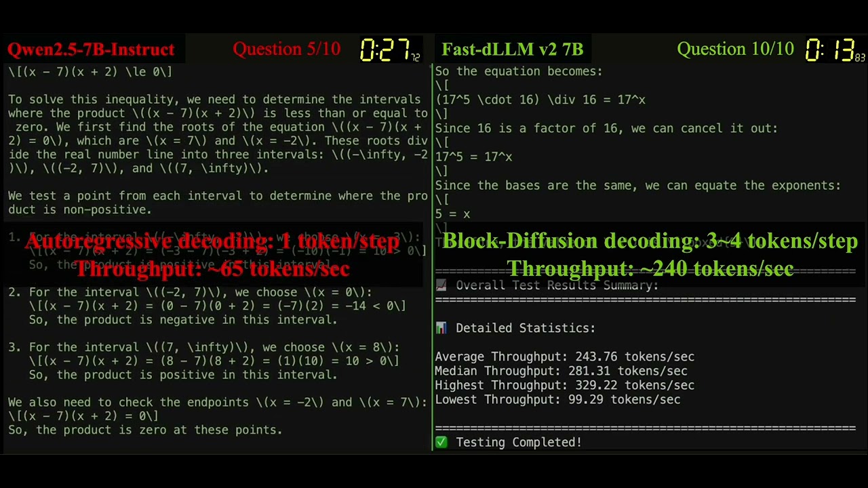
Task: Click 'To solve this inequality' sentence
Action: (x=214, y=99)
